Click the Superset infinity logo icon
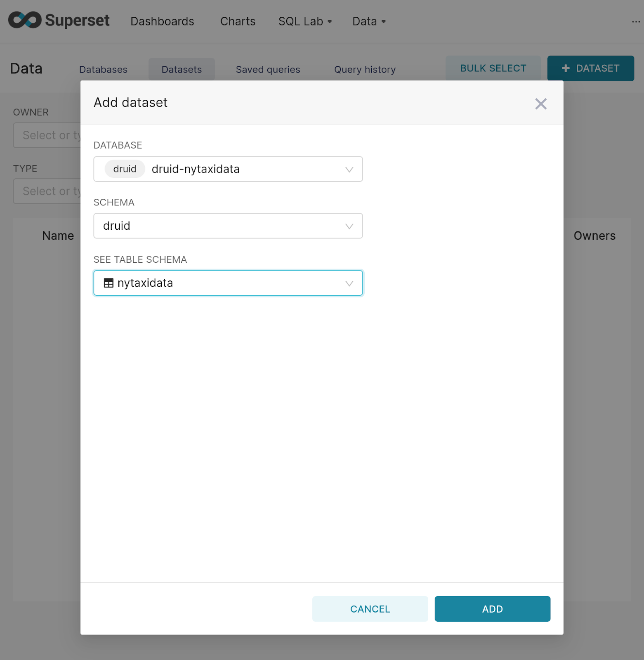This screenshot has width=644, height=660. (25, 20)
